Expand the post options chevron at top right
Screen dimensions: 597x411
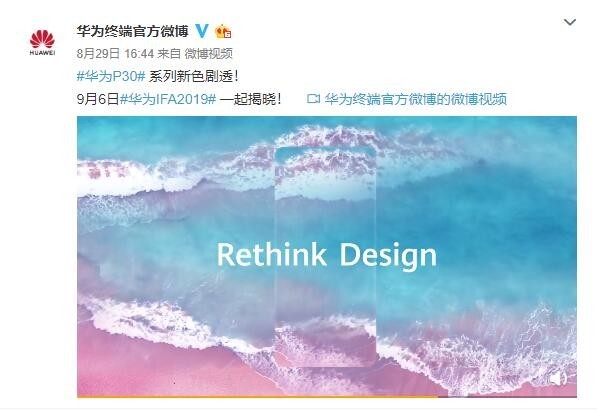click(570, 22)
